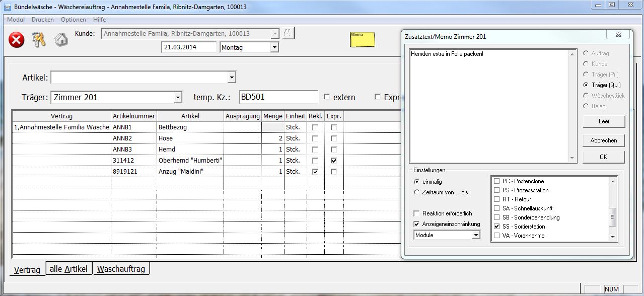
Task: Select the Zeitraum von ... bis option
Action: pyautogui.click(x=416, y=192)
